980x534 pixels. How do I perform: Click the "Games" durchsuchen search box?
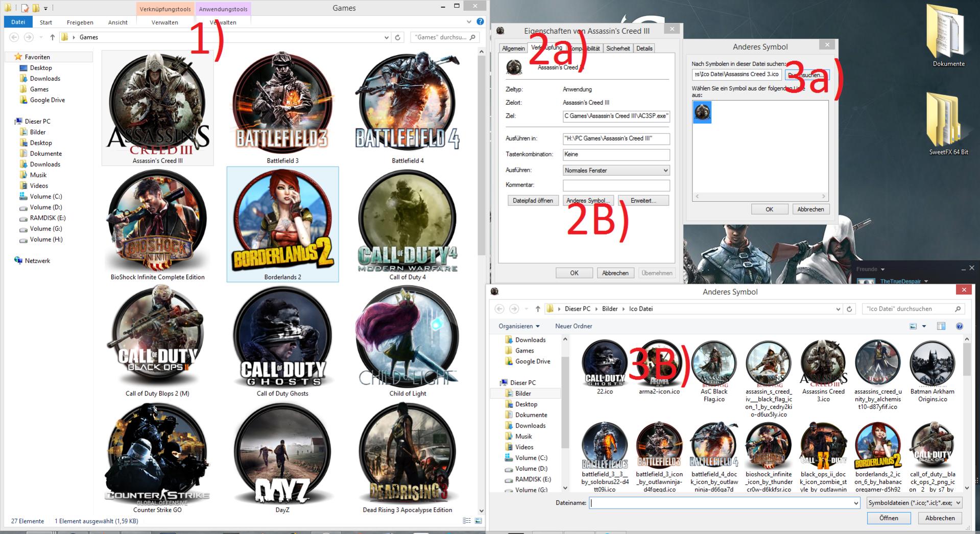[x=445, y=37]
